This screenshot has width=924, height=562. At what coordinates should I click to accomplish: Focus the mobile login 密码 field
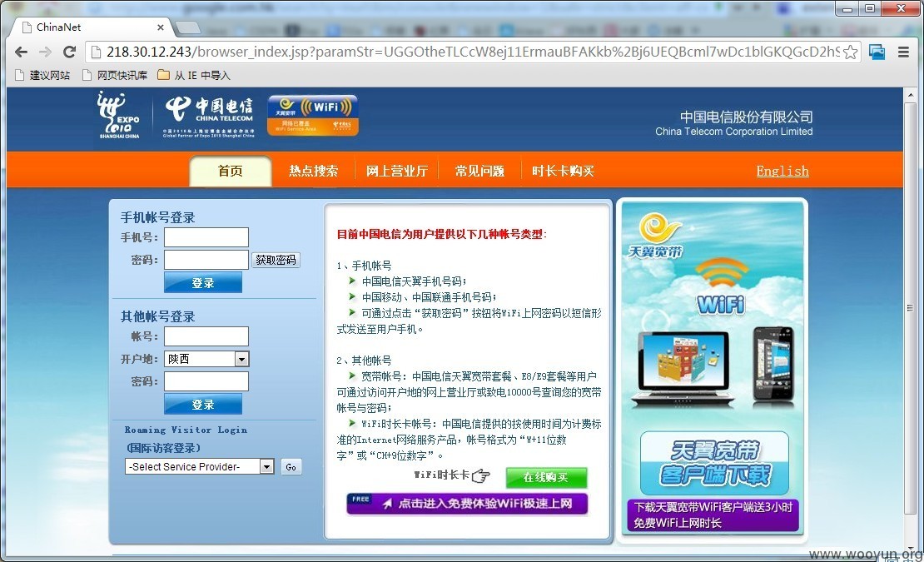click(206, 260)
